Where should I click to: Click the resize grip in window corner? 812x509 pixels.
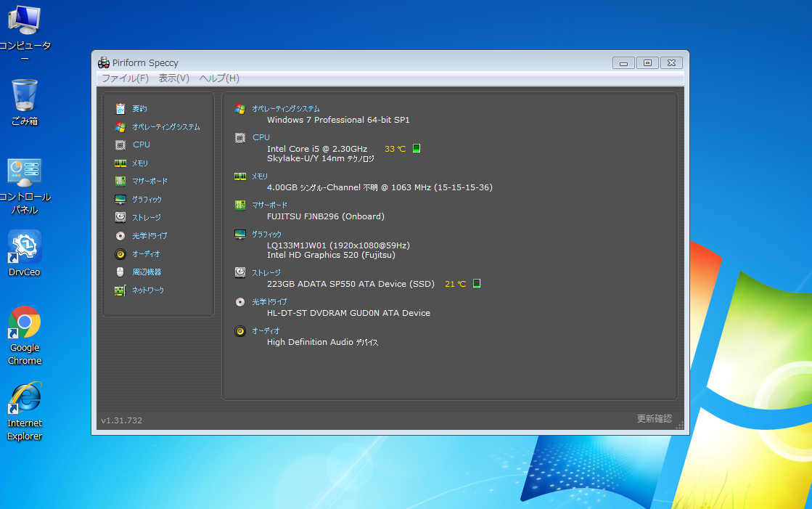click(680, 425)
